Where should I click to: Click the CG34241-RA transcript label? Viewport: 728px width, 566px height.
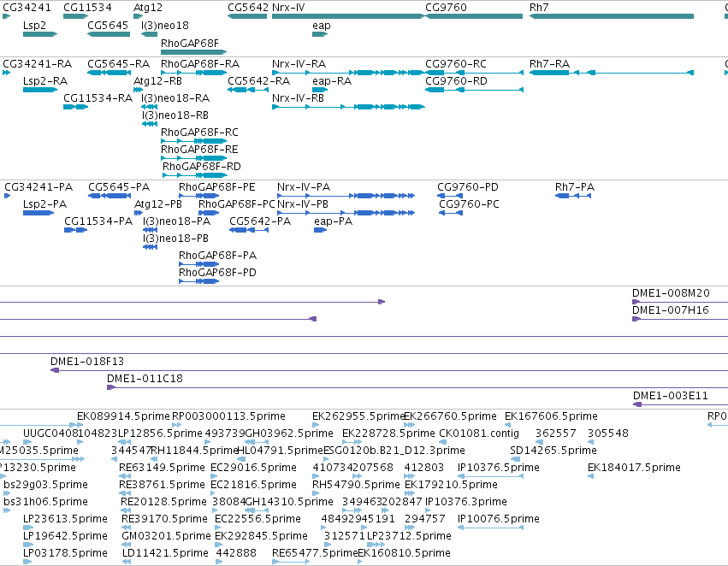click(x=37, y=63)
